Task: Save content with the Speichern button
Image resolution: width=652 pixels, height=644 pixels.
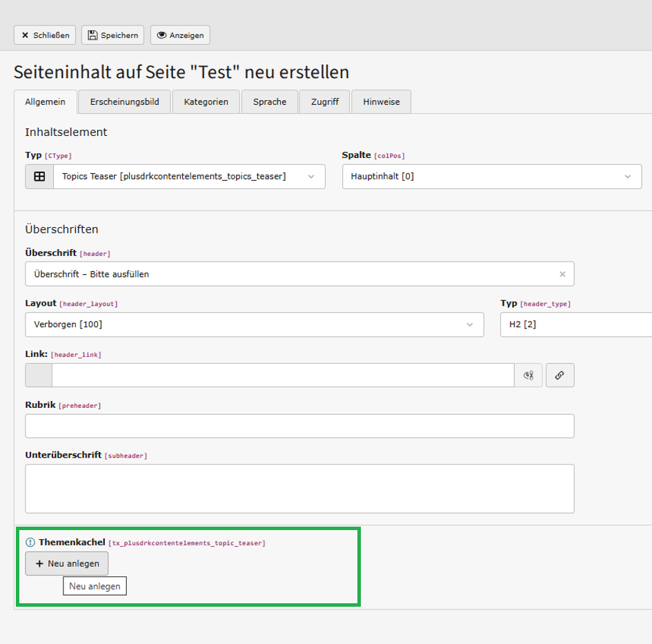Action: pyautogui.click(x=112, y=35)
